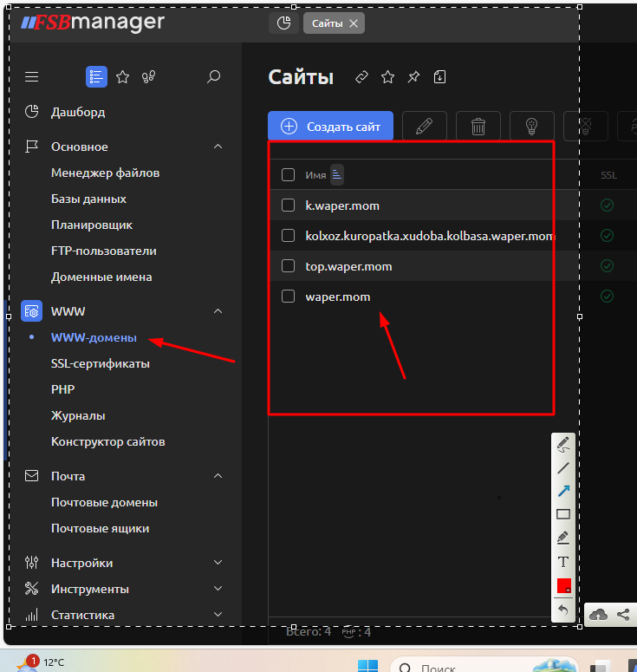Tick the checkbox next to top.waper.mom
Screen dimensions: 637x672
(x=289, y=266)
